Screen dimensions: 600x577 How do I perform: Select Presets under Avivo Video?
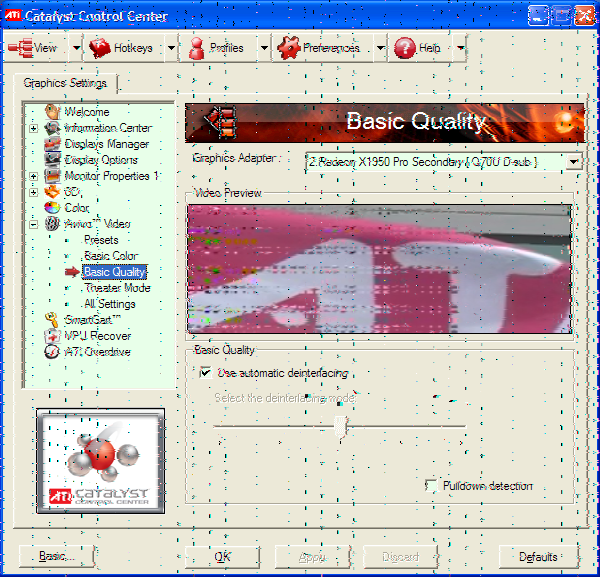(101, 240)
